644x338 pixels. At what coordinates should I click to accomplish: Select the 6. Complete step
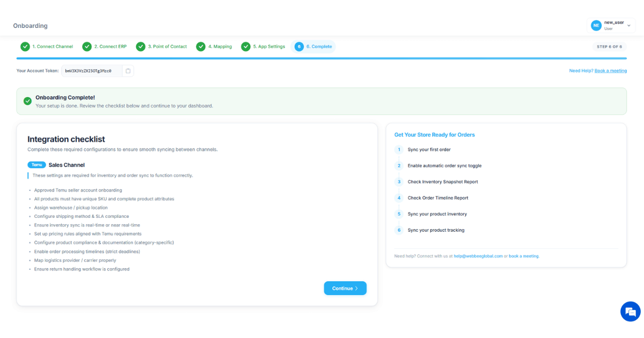(x=313, y=47)
